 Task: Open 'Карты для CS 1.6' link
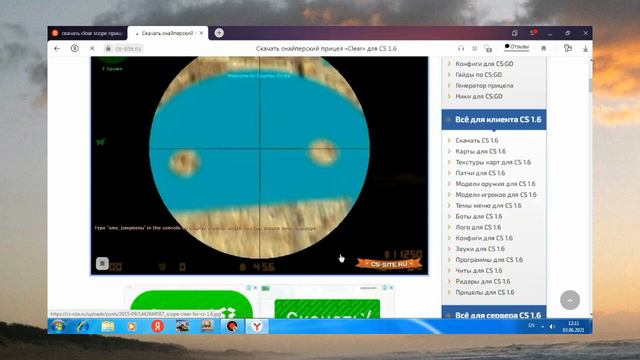tap(480, 151)
